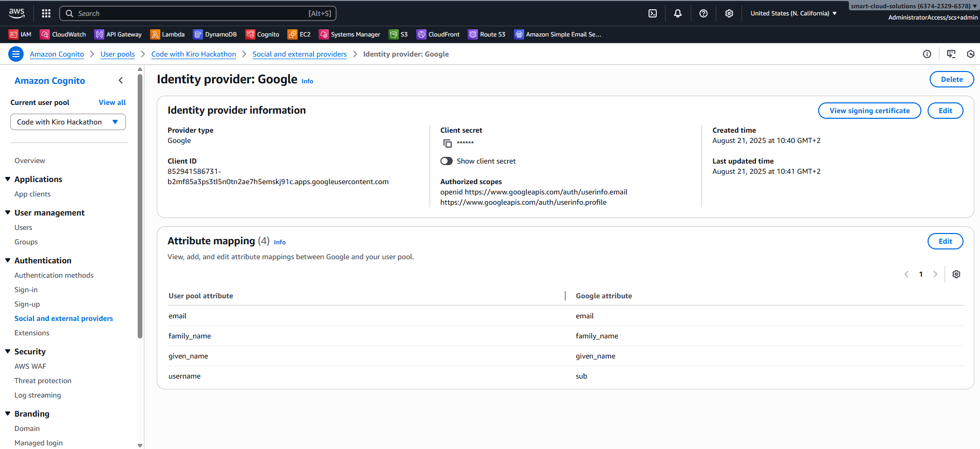Sort by User pool attribute column header

pos(201,296)
